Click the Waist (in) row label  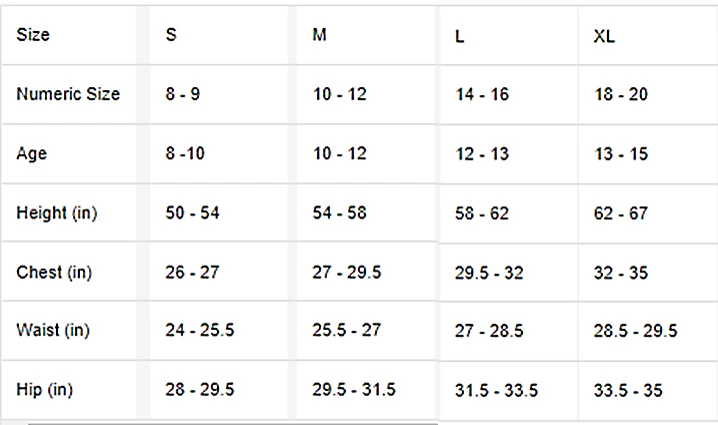[55, 331]
